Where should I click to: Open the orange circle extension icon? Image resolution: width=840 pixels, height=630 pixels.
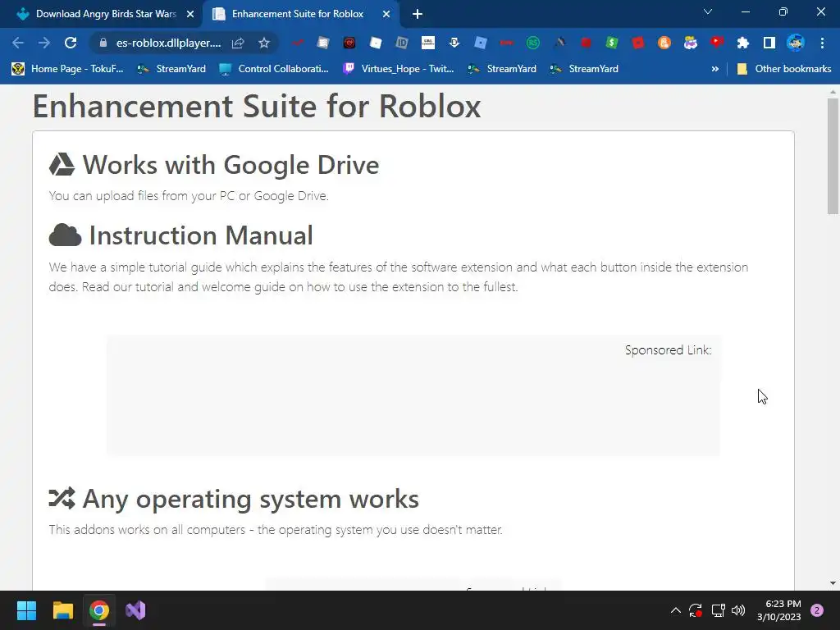[664, 43]
